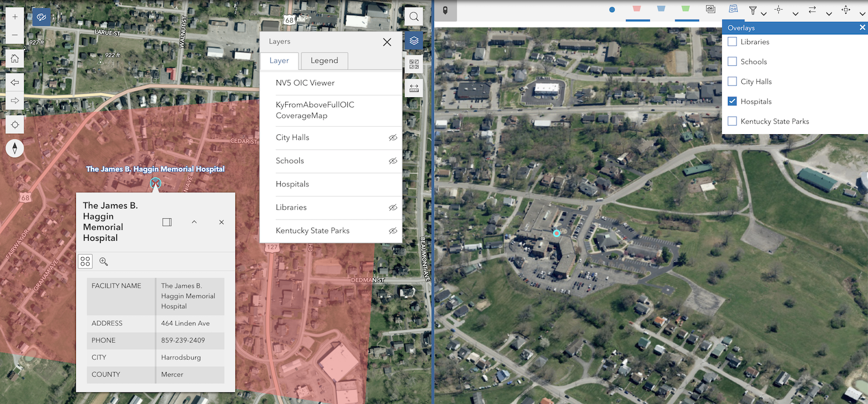Dock the hospital popup panel
Viewport: 868px width, 404px height.
click(167, 222)
